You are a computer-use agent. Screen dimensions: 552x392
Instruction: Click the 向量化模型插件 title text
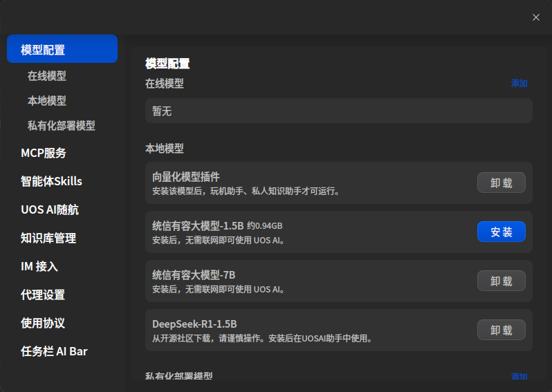pos(186,177)
